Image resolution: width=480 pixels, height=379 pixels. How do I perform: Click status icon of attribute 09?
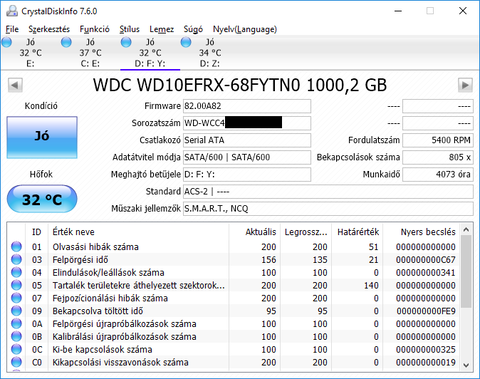pos(16,311)
